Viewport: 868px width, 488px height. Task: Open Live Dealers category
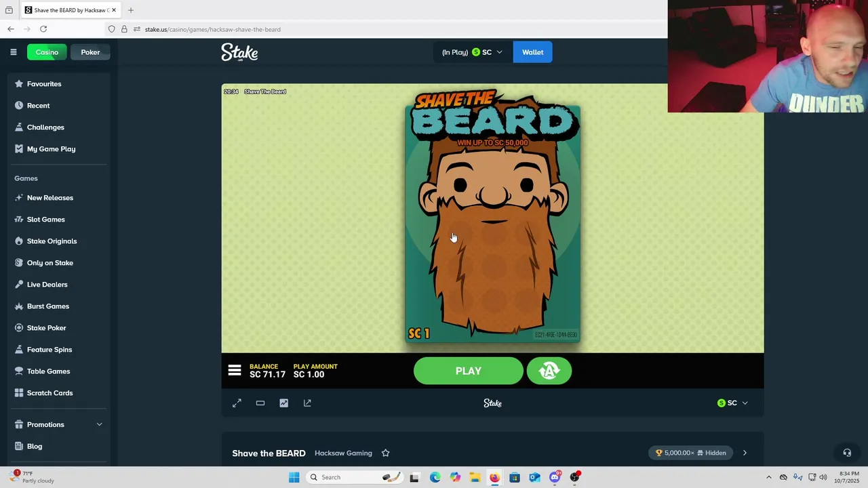[x=58, y=285]
